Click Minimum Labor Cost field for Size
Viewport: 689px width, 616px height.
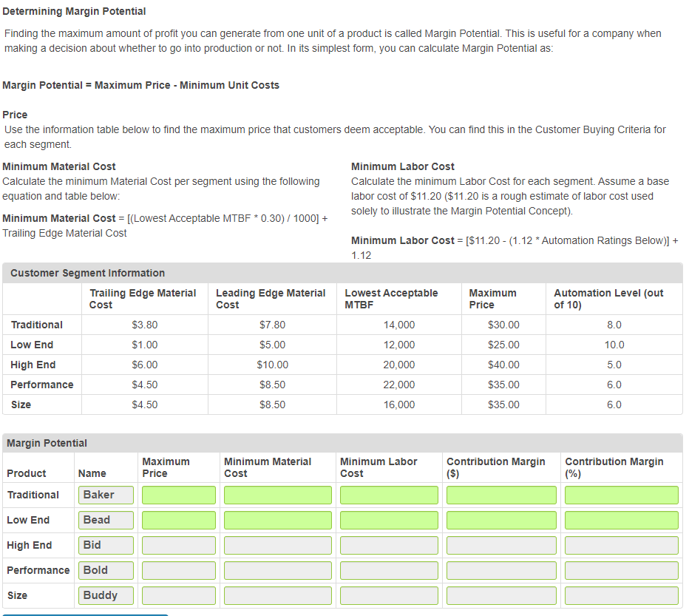point(389,595)
